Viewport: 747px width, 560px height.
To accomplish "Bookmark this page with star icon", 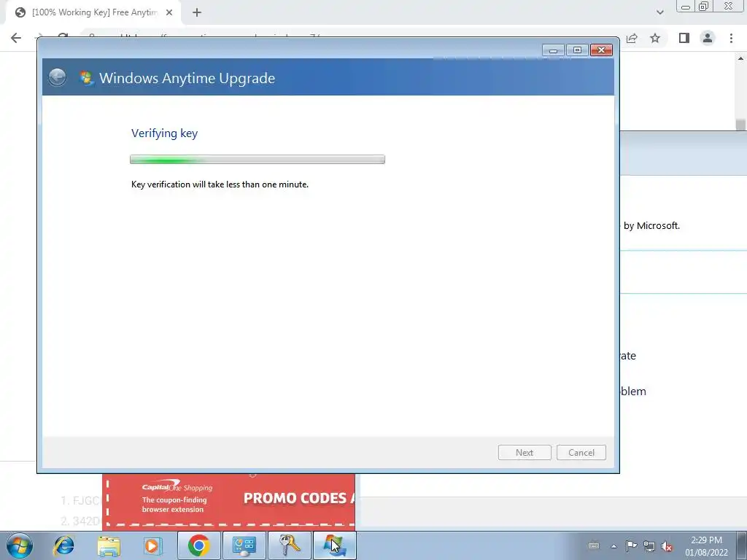I will coord(655,38).
